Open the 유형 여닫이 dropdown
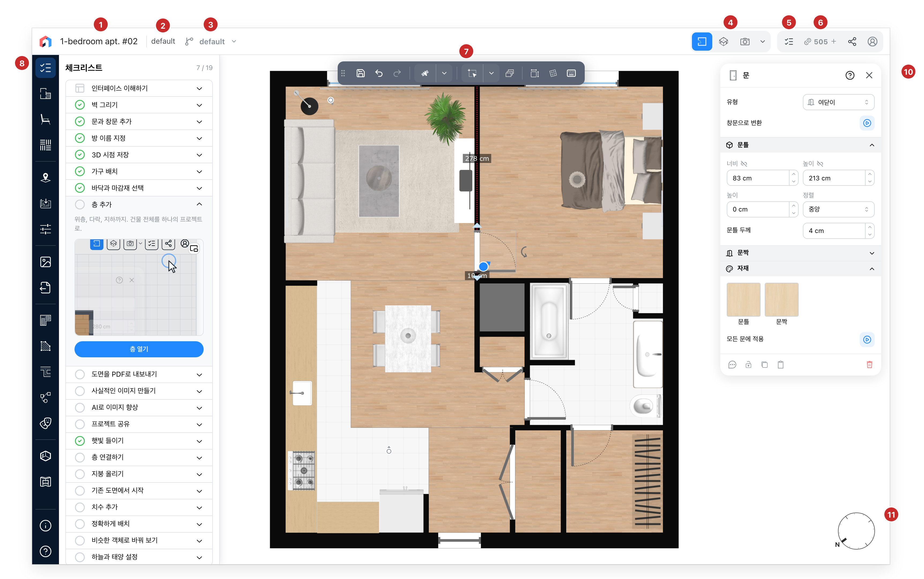The width and height of the screenshot is (924, 579). tap(838, 102)
